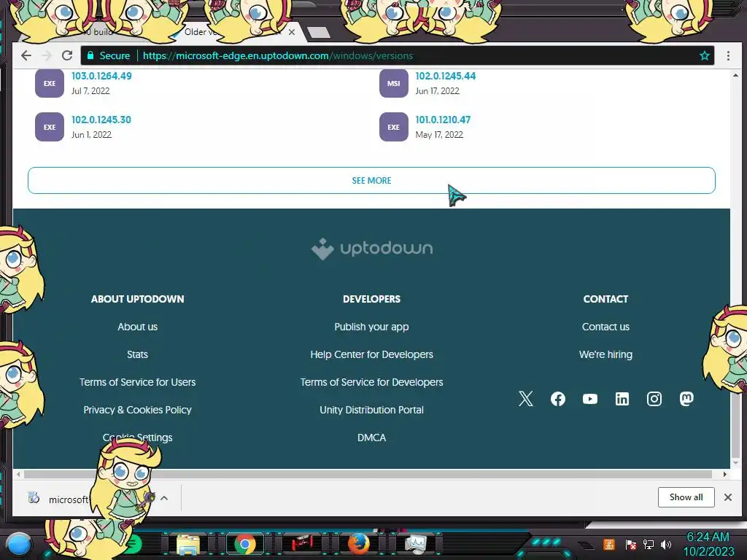Switch to Chrome in the taskbar
The image size is (747, 560).
click(x=245, y=545)
